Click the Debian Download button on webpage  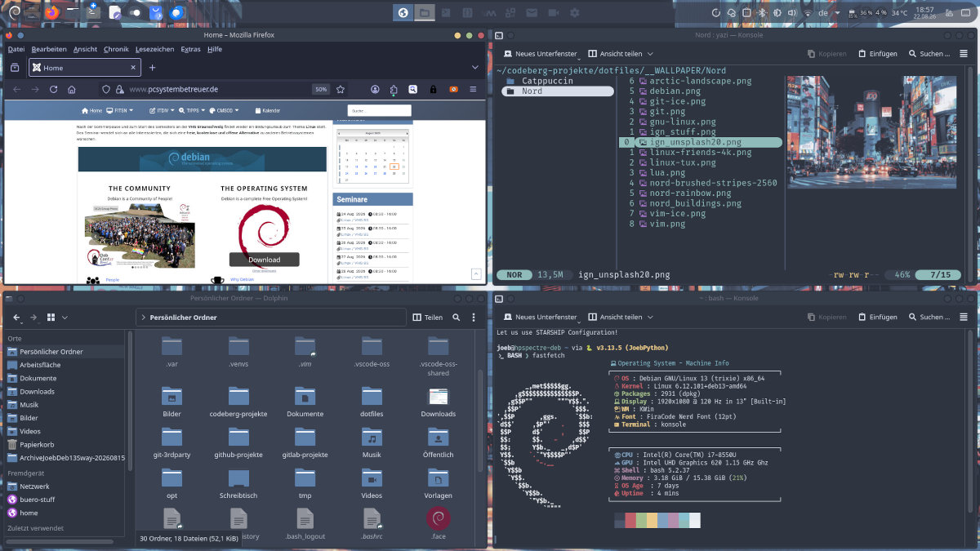[x=264, y=260]
